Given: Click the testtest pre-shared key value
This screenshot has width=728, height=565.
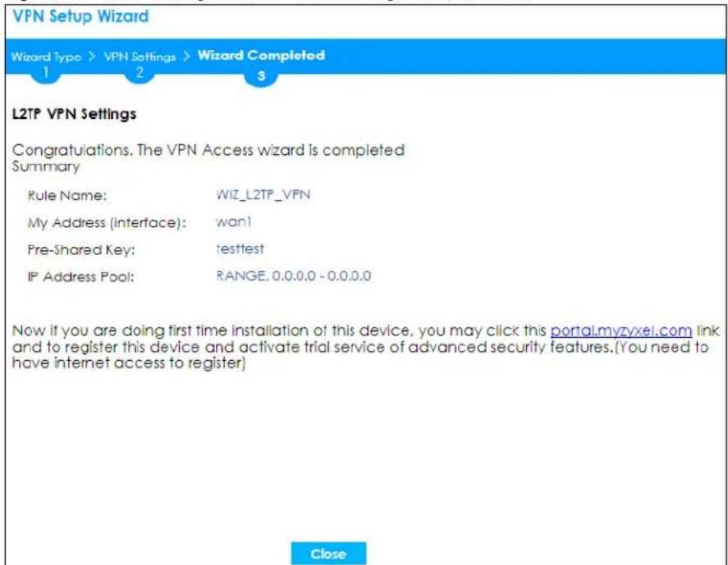Looking at the screenshot, I should [x=240, y=249].
